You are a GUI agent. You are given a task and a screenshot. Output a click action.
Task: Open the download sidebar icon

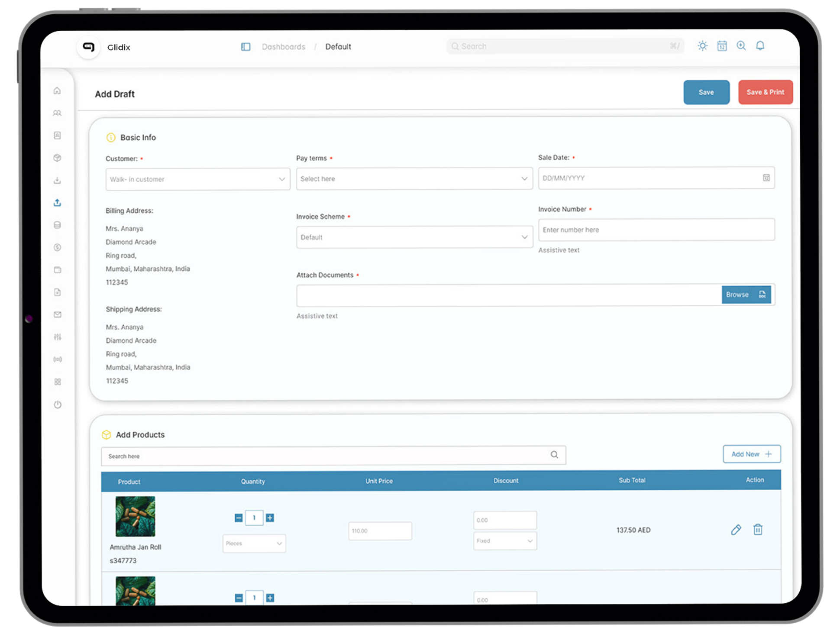pyautogui.click(x=57, y=180)
